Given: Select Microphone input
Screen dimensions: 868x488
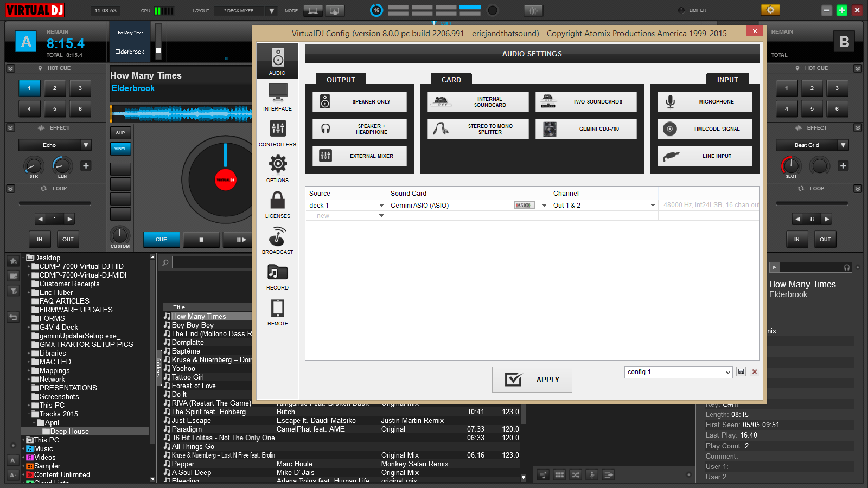Looking at the screenshot, I should [x=705, y=101].
